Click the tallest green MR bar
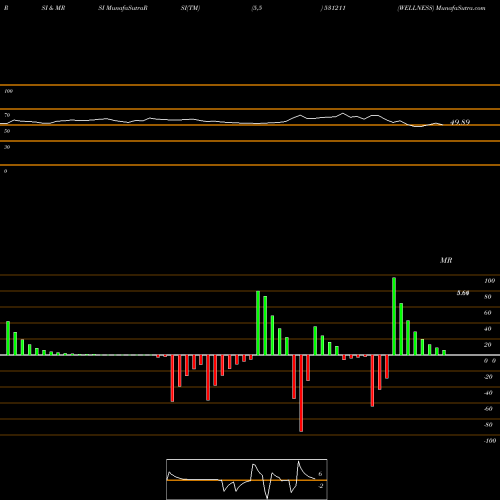This screenshot has width=500, height=500. [x=394, y=316]
